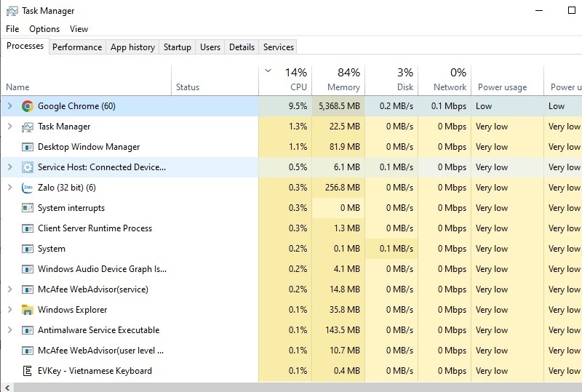This screenshot has height=392, width=582.
Task: Select the System interrupts row name
Action: click(71, 208)
